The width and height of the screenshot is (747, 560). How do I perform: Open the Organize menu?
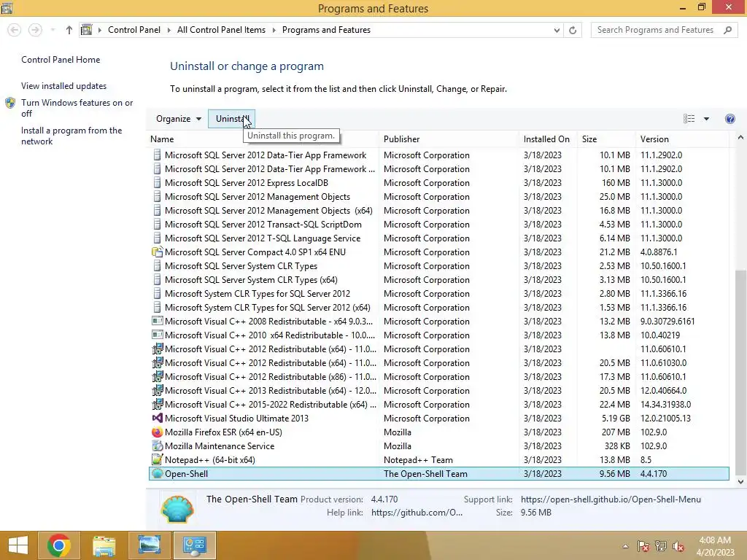click(179, 119)
